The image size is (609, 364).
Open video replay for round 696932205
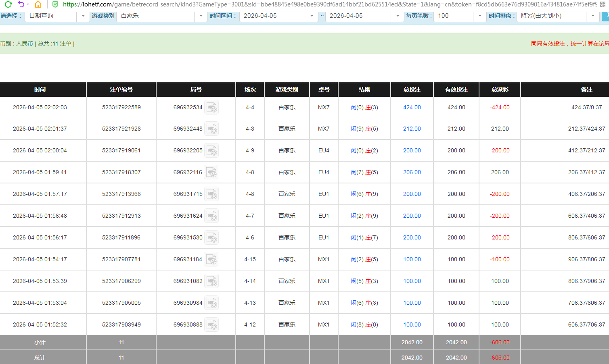211,150
